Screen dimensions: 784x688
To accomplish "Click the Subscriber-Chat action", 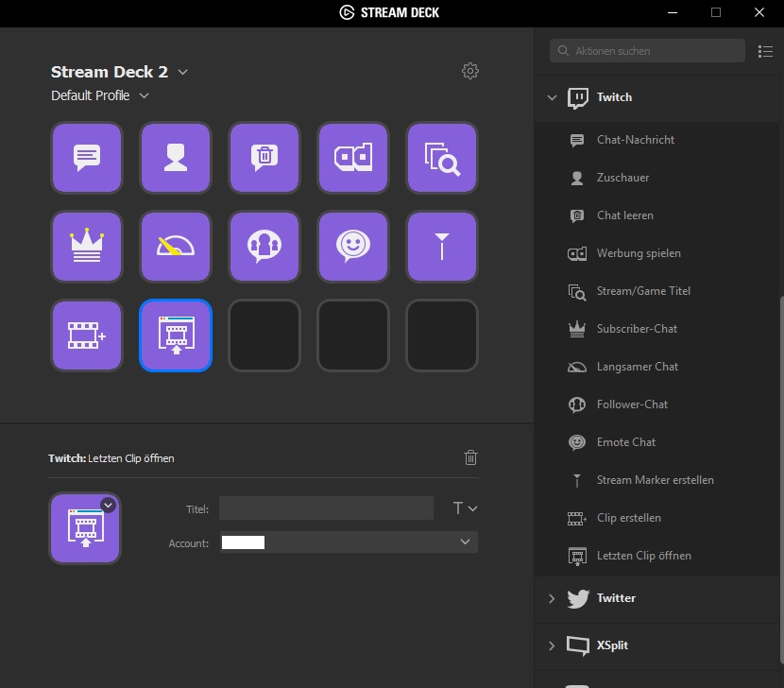I will pyautogui.click(x=657, y=329).
